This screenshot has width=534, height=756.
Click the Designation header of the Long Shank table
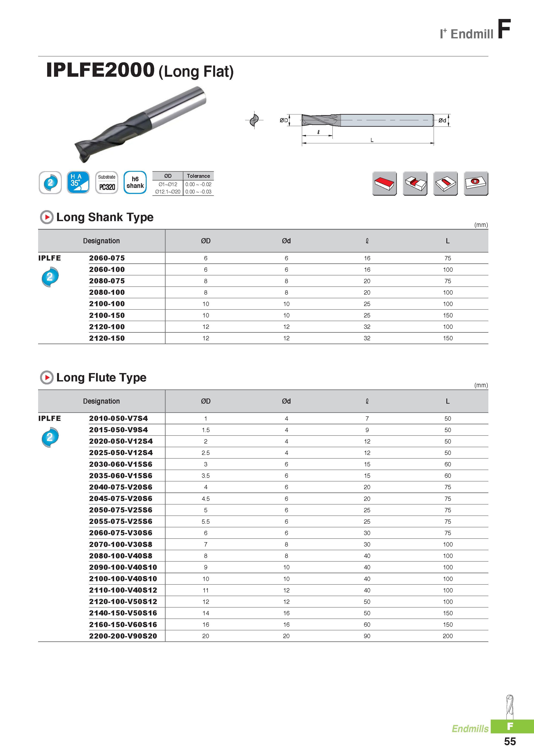(101, 241)
